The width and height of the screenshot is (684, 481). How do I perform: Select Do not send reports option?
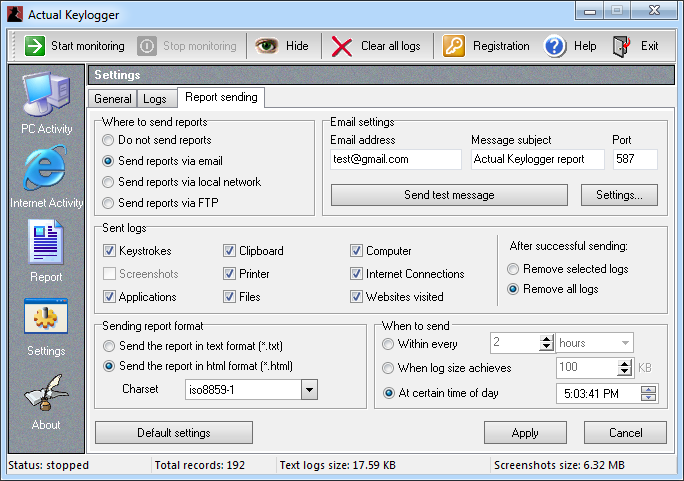coord(108,140)
